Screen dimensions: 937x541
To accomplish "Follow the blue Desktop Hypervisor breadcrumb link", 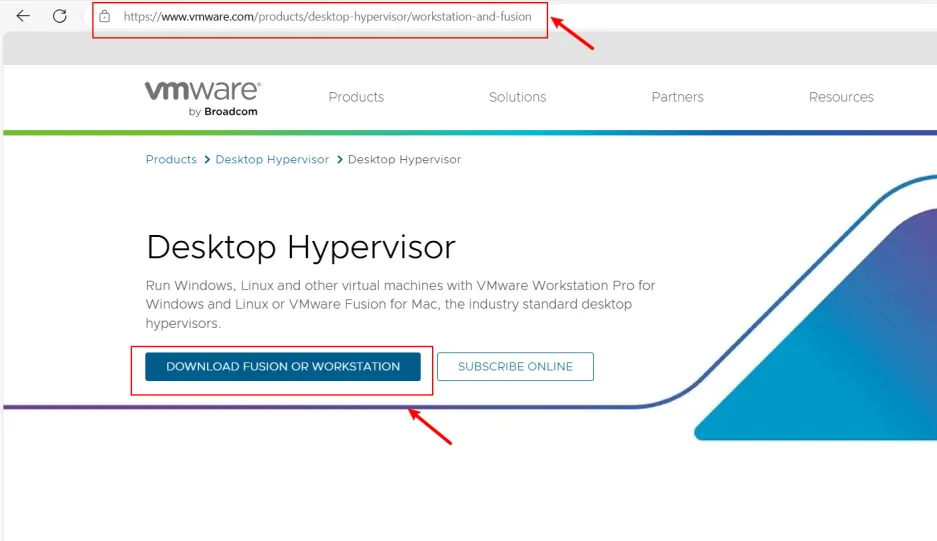I will pos(272,160).
